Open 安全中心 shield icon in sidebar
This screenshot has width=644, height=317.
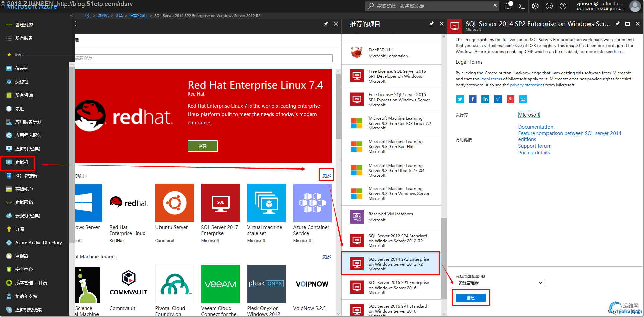click(9, 269)
